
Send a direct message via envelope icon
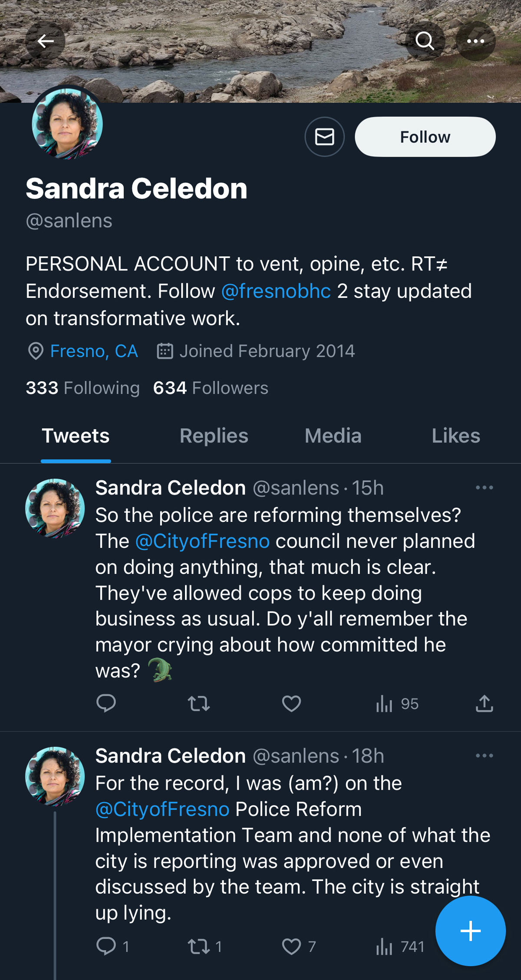[x=324, y=137]
